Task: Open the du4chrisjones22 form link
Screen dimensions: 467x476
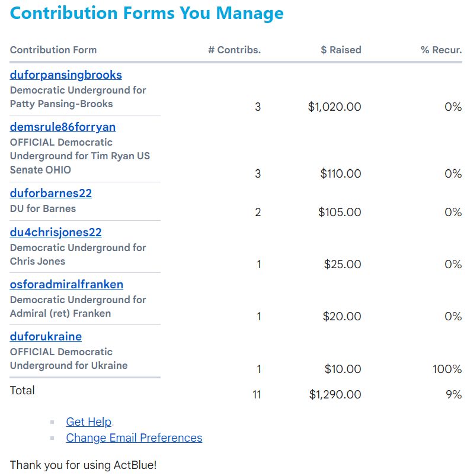Action: point(56,233)
